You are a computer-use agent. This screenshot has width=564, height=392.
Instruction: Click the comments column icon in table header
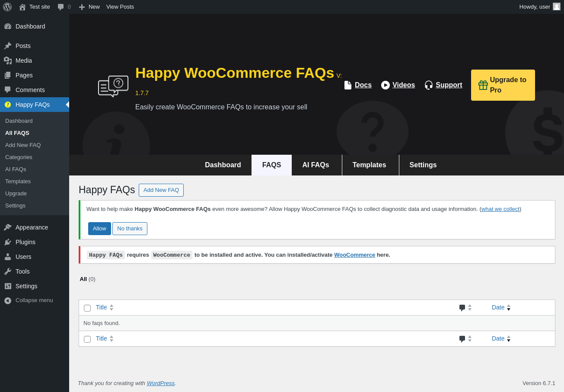(x=462, y=308)
